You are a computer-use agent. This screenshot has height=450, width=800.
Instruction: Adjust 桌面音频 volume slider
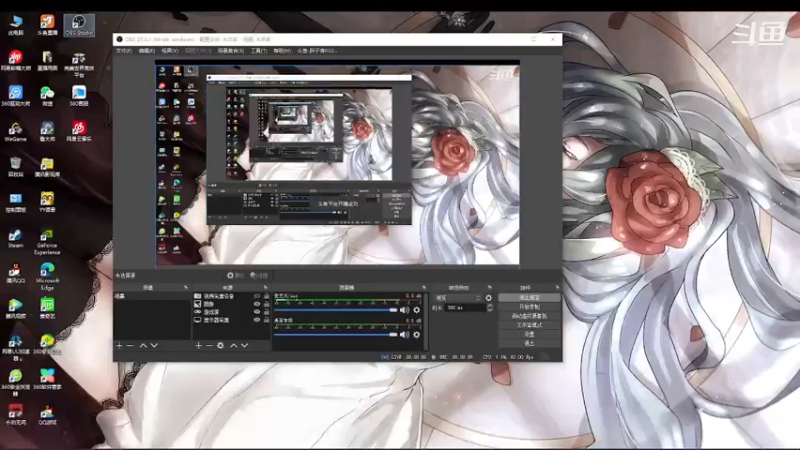coord(336,335)
